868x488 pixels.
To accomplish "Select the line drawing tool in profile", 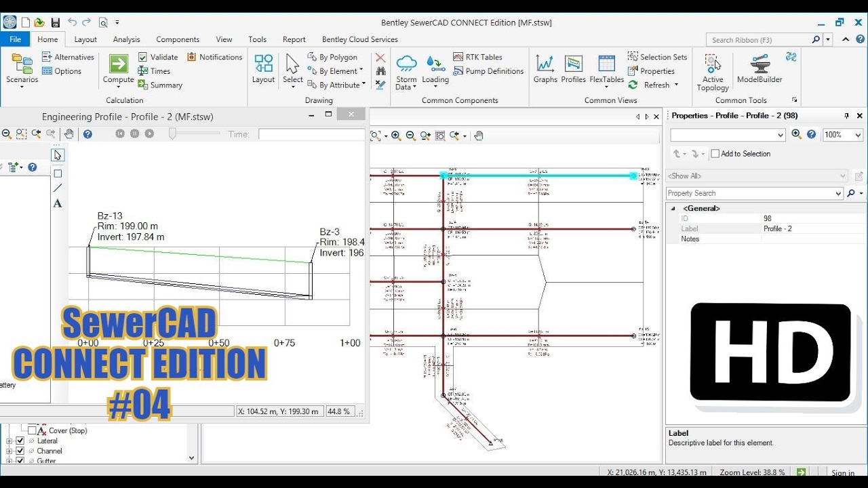I will click(x=58, y=188).
